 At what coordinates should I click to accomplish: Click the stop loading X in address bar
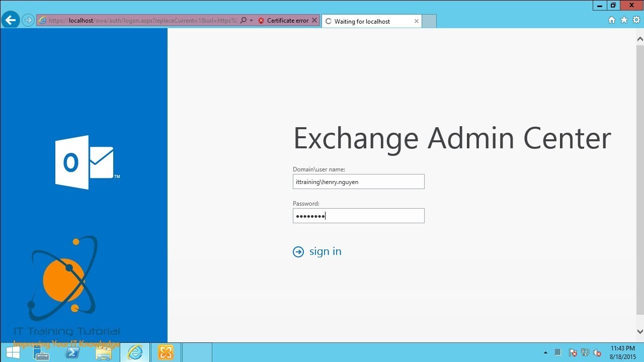[x=314, y=21]
